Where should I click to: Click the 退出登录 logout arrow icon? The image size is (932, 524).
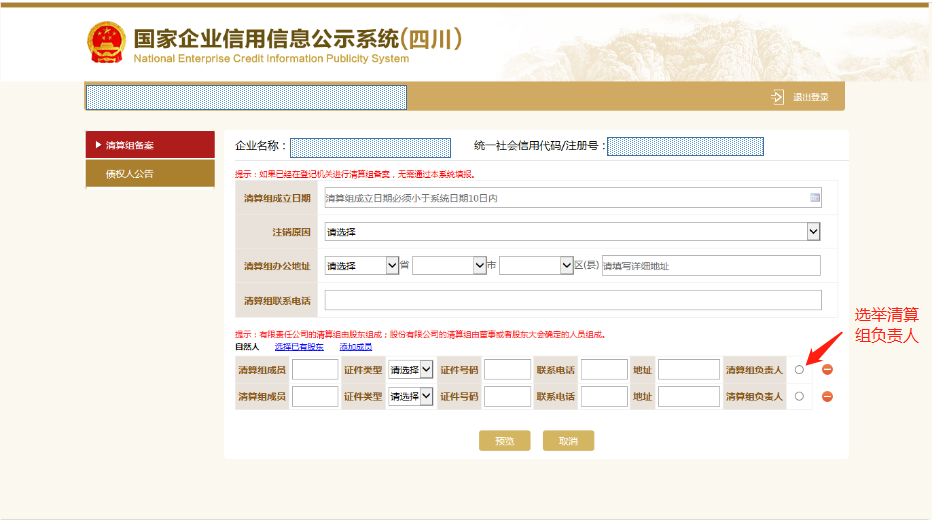[777, 97]
